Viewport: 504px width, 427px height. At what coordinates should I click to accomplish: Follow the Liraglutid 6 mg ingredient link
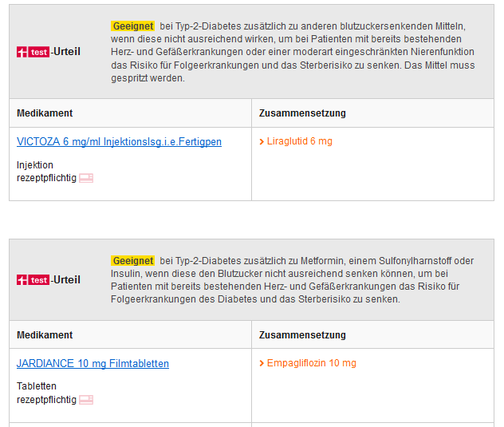(x=299, y=141)
